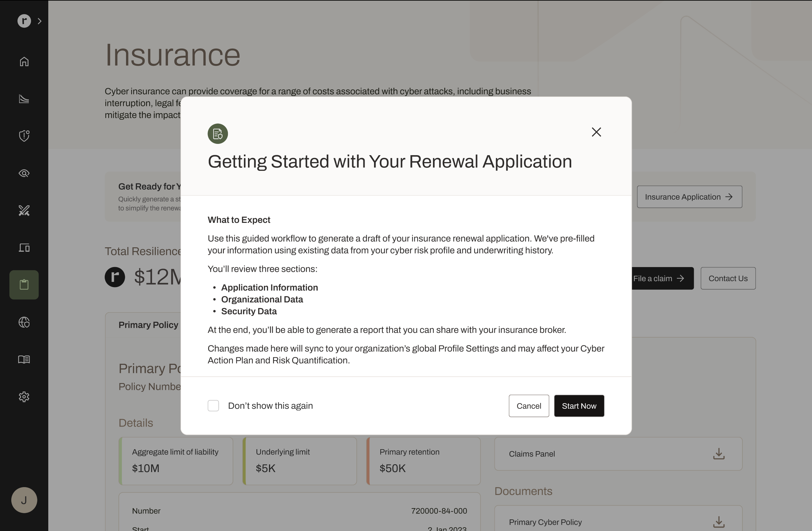Viewport: 812px width, 531px height.
Task: Click the Contact Us button
Action: 728,278
